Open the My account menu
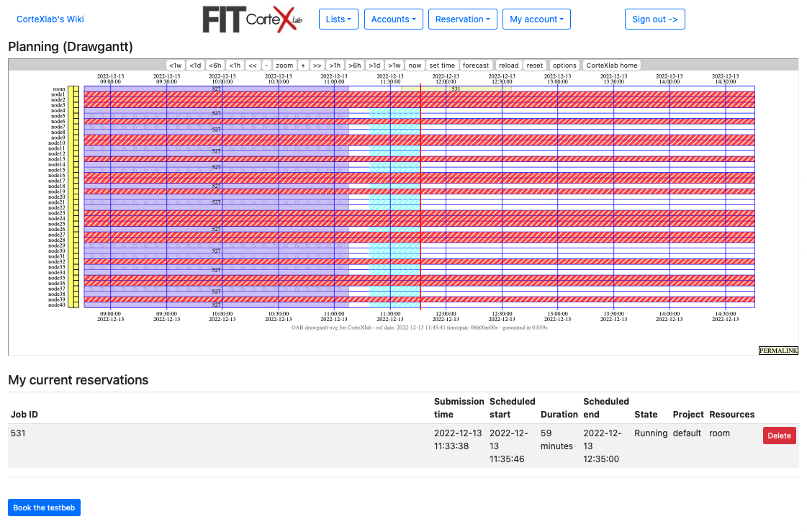Viewport: 807px width, 532px height. click(536, 19)
